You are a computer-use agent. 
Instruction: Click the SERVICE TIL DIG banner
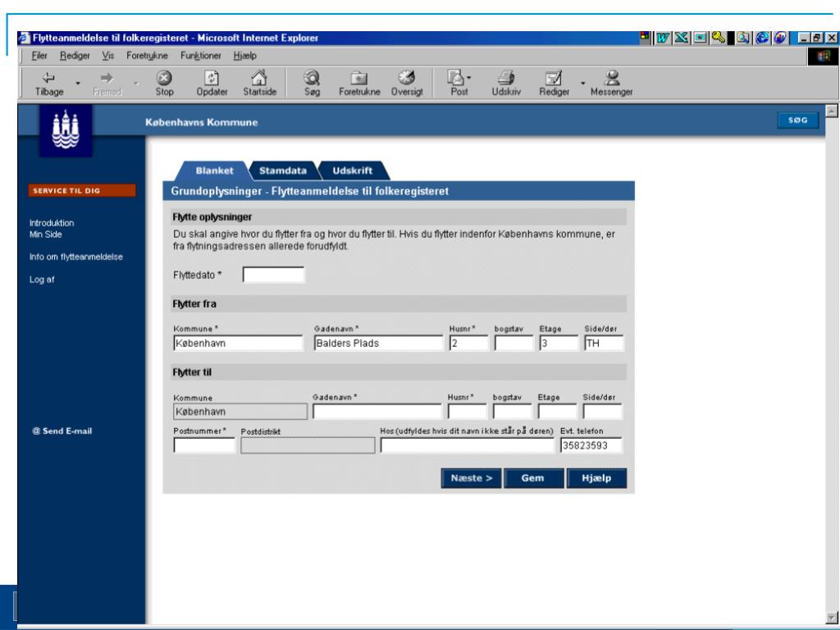click(82, 190)
